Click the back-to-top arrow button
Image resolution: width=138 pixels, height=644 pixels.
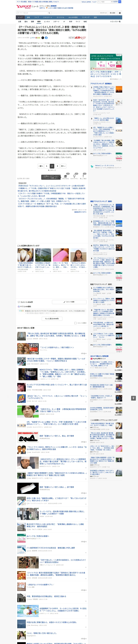pos(133,398)
